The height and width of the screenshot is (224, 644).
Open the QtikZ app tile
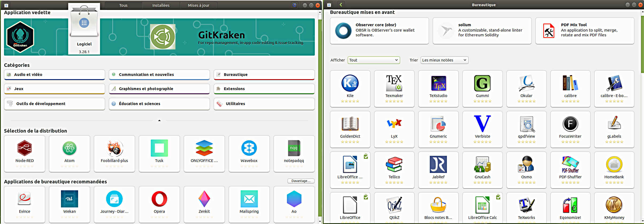coord(394,208)
